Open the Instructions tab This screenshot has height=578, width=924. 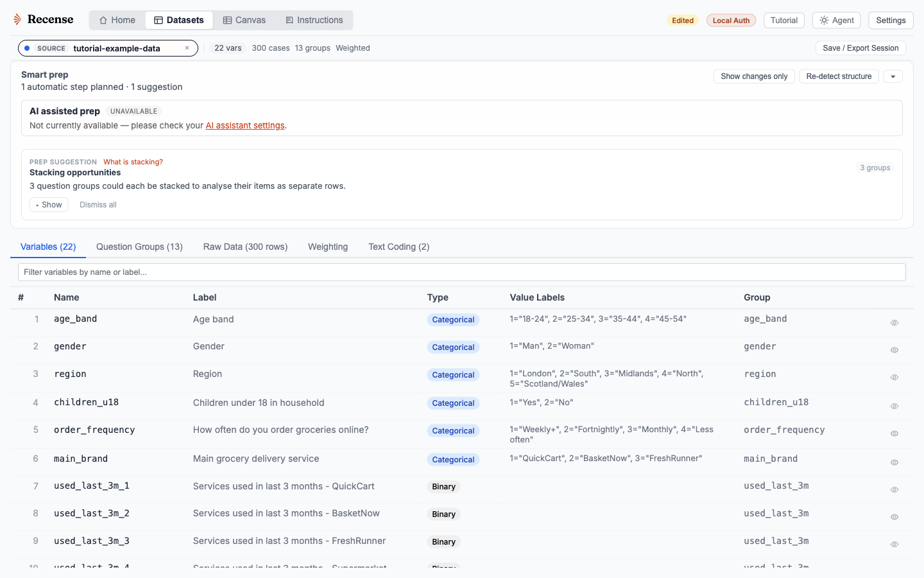(314, 20)
